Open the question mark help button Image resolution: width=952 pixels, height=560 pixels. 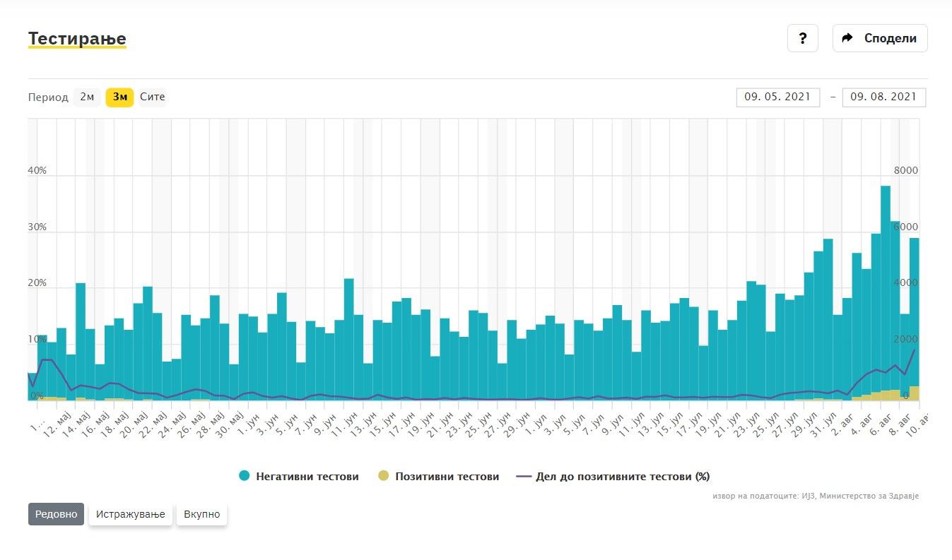pyautogui.click(x=803, y=38)
